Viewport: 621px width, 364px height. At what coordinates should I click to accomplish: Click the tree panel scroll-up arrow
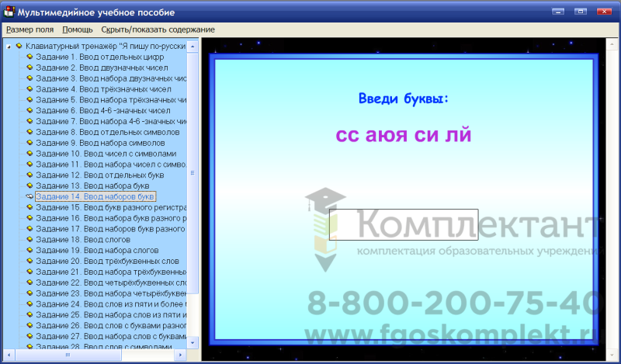pyautogui.click(x=193, y=47)
